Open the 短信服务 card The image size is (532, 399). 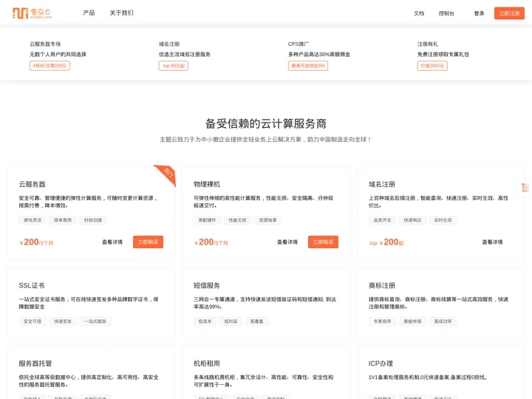pos(266,302)
